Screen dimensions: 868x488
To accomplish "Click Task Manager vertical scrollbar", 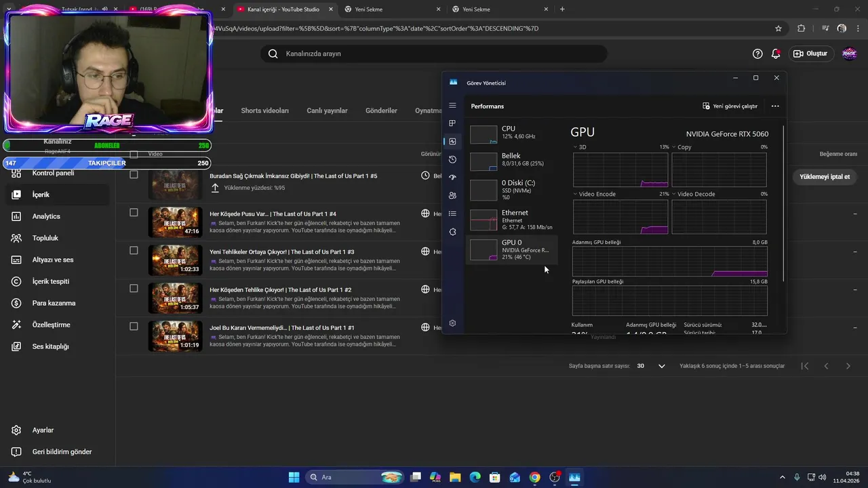I will [x=784, y=203].
